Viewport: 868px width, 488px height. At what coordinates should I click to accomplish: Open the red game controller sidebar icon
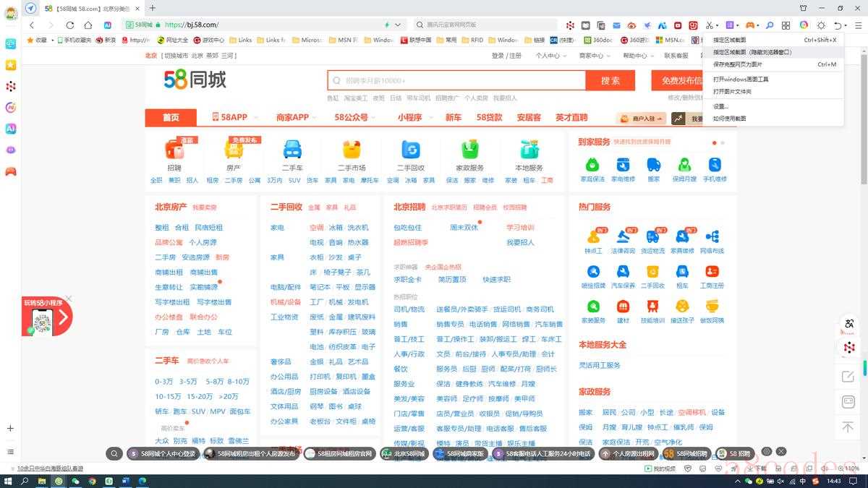point(11,171)
